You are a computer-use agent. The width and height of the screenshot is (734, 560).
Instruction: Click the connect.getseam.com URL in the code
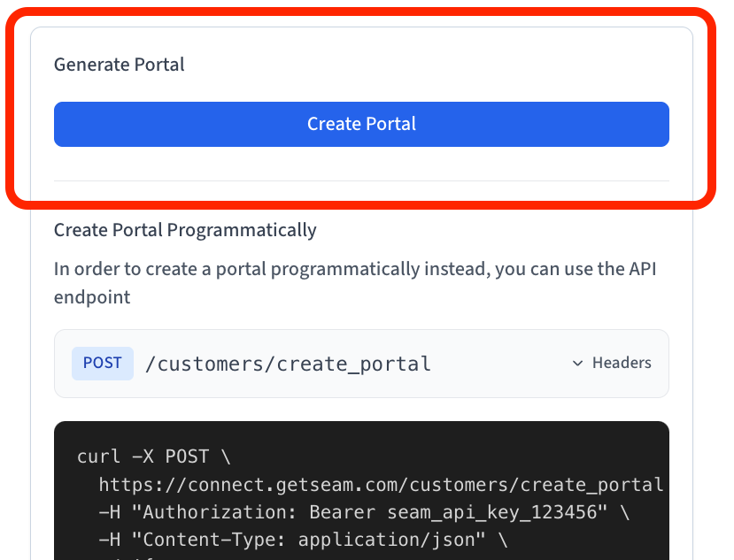point(381,484)
